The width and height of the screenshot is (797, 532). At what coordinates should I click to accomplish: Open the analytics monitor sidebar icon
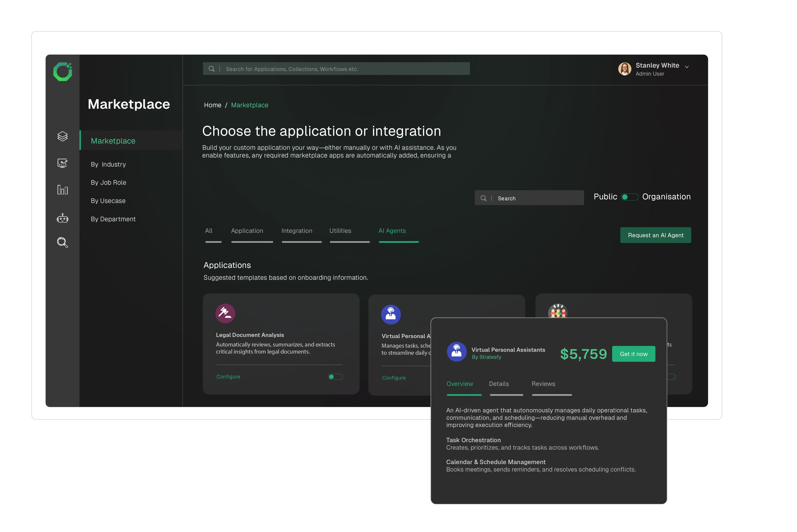[x=63, y=163]
